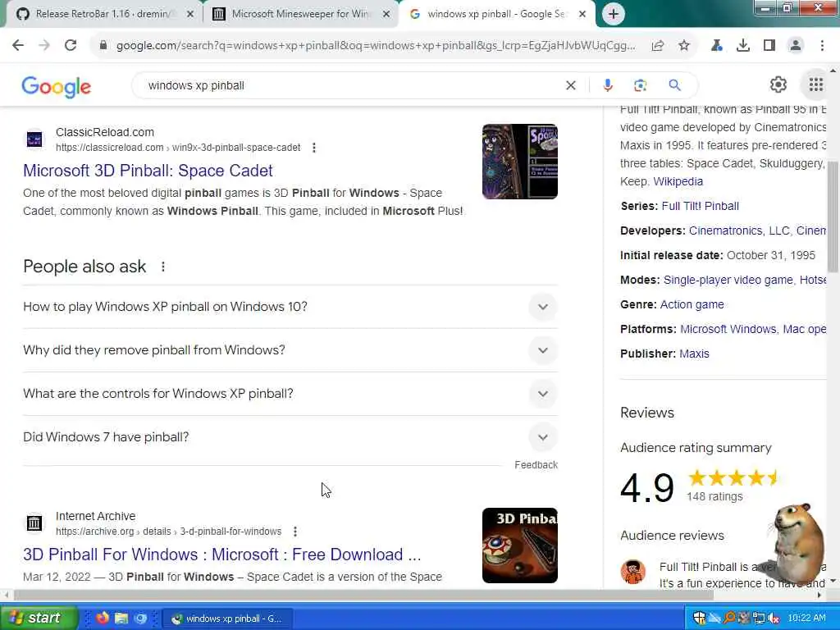Open the Chrome Labs flask icon
840x630 pixels.
point(717,46)
